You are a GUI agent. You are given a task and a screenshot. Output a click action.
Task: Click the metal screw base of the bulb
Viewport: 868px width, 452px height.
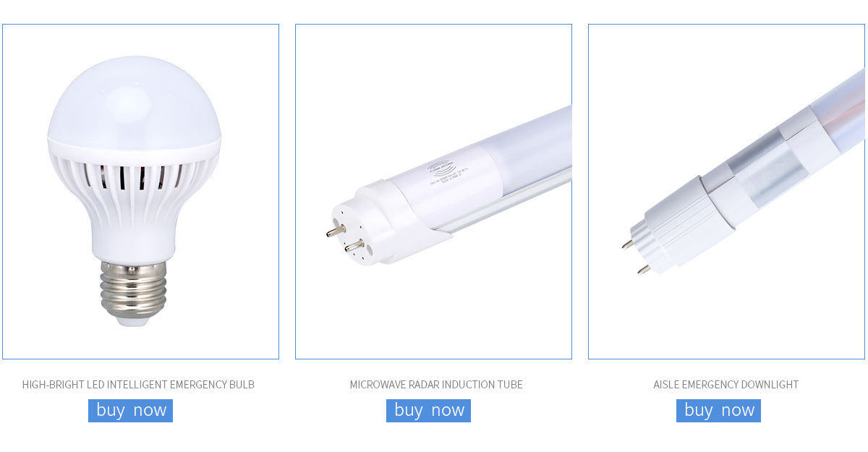pyautogui.click(x=134, y=291)
